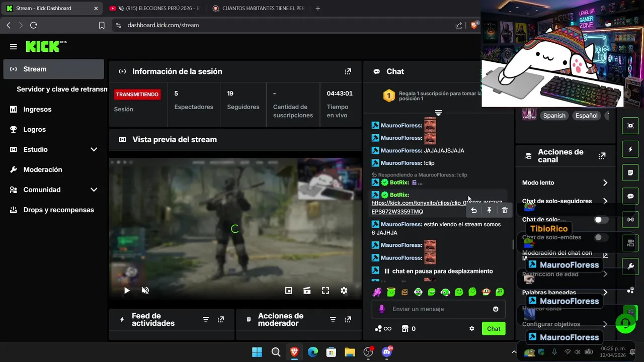Image resolution: width=644 pixels, height=362 pixels.
Task: Open the Brave Shields icon in address bar
Action: (x=474, y=25)
